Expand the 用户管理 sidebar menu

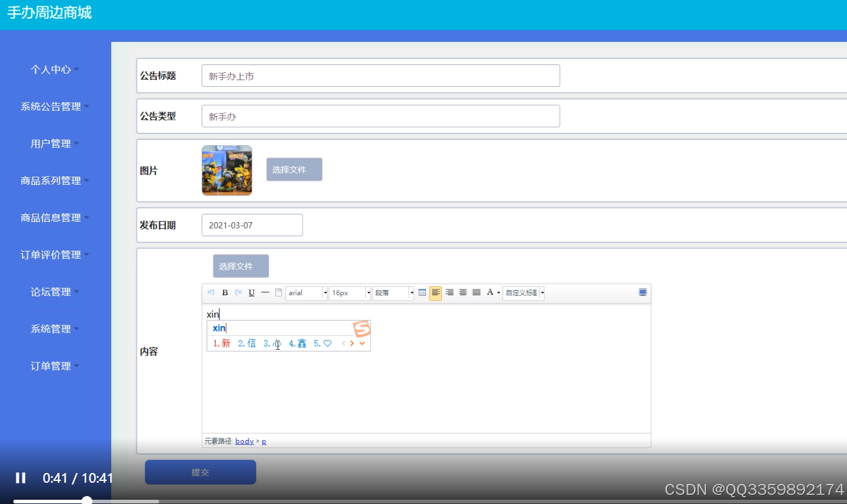point(55,143)
